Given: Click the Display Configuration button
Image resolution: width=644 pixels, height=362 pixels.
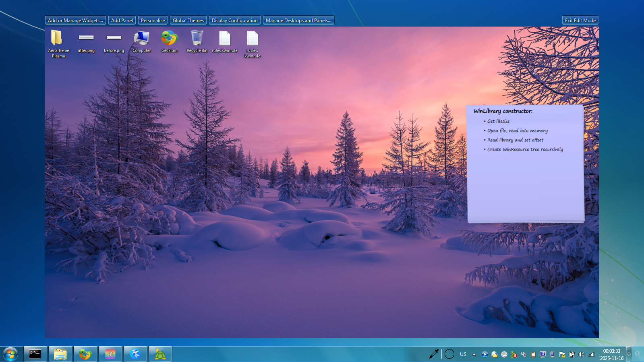Looking at the screenshot, I should (x=234, y=21).
